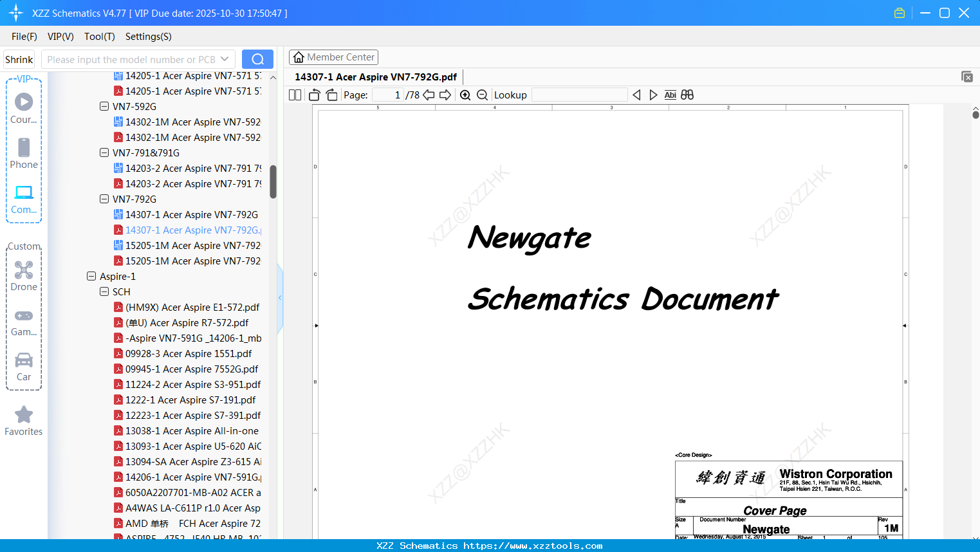
Task: Open the Settings(S) menu
Action: coord(149,37)
